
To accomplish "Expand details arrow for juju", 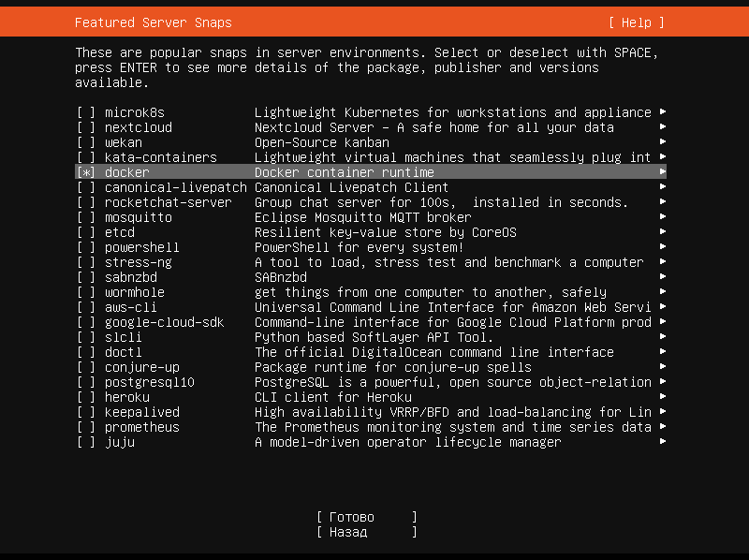I will [663, 441].
